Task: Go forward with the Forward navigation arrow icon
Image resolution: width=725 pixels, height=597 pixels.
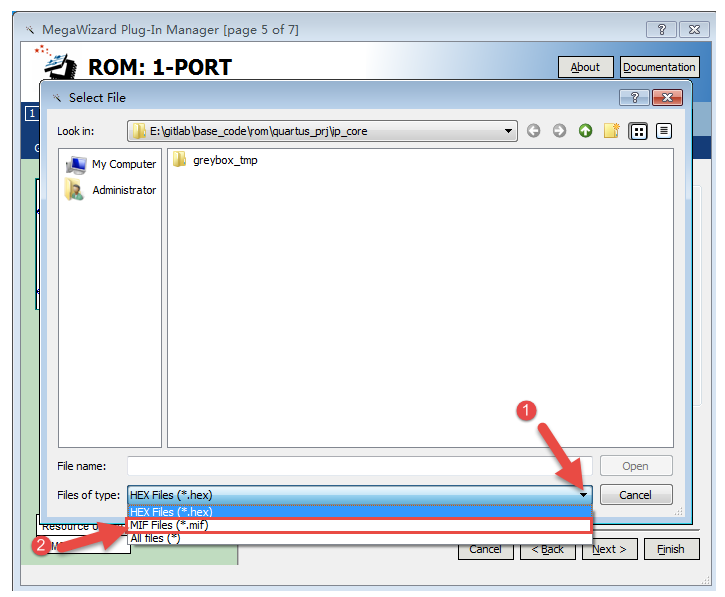Action: click(559, 131)
